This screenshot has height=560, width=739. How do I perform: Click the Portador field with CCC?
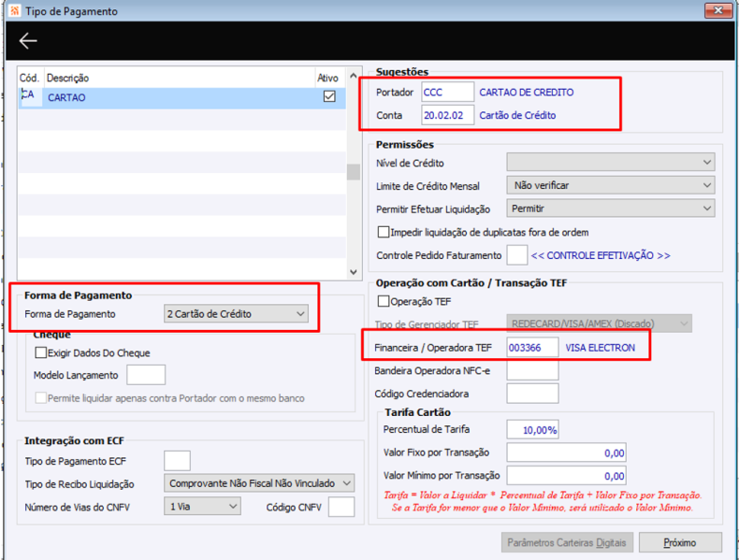coord(447,92)
